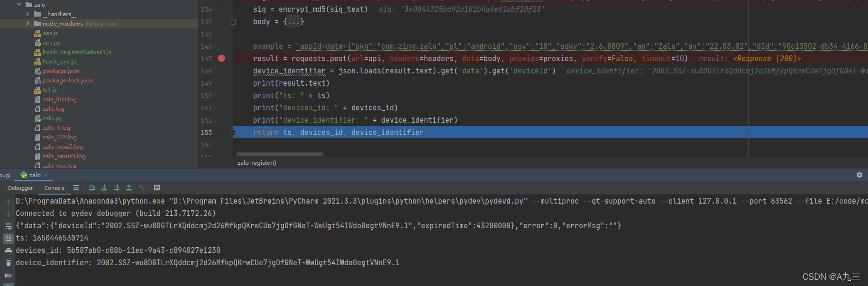The image size is (868, 286).
Task: Open debug panel settings gear
Action: pos(859,175)
